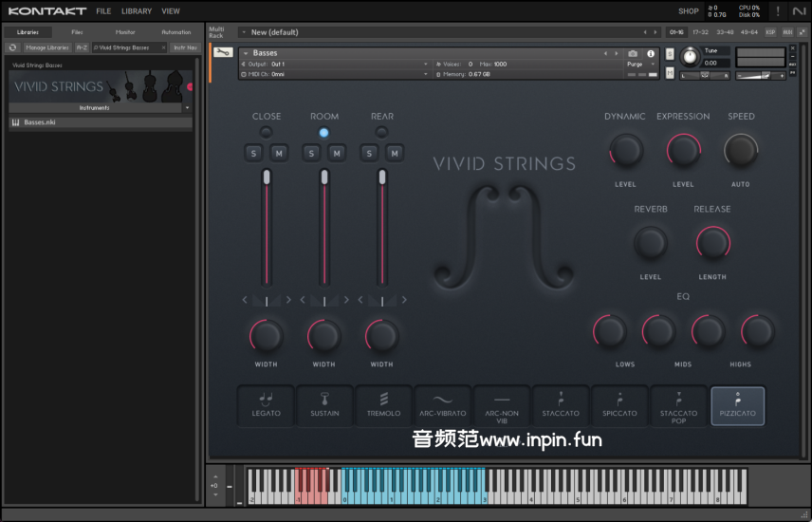Open the Library menu
Image resolution: width=812 pixels, height=522 pixels.
click(x=137, y=11)
